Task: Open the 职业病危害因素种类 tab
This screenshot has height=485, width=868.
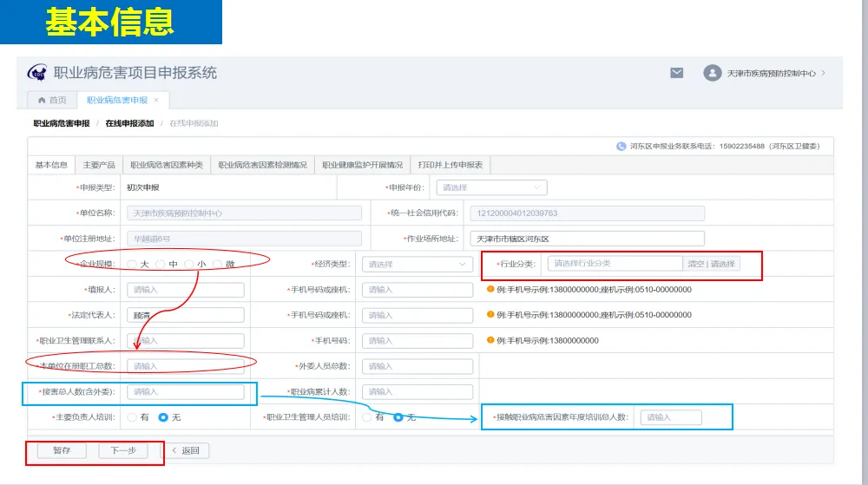Action: [x=167, y=165]
